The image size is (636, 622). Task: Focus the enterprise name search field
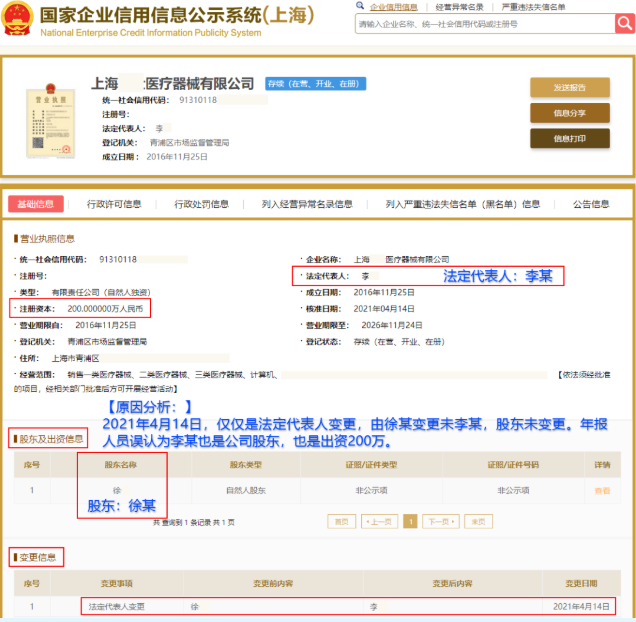point(485,24)
